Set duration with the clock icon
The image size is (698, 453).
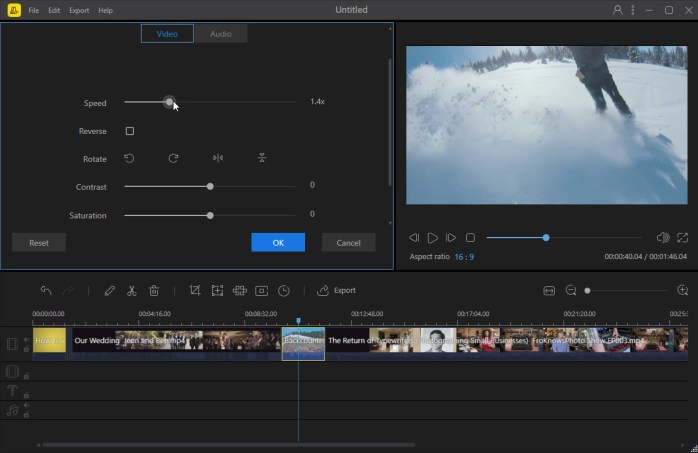[x=284, y=291]
